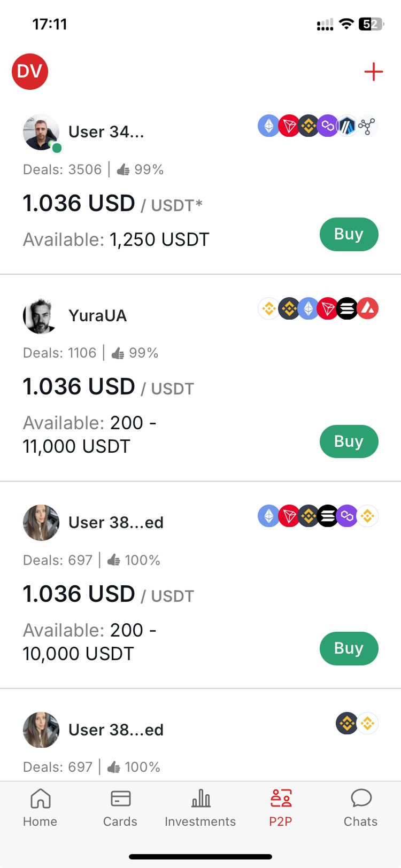
Task: Go to the Home tab
Action: pyautogui.click(x=40, y=808)
